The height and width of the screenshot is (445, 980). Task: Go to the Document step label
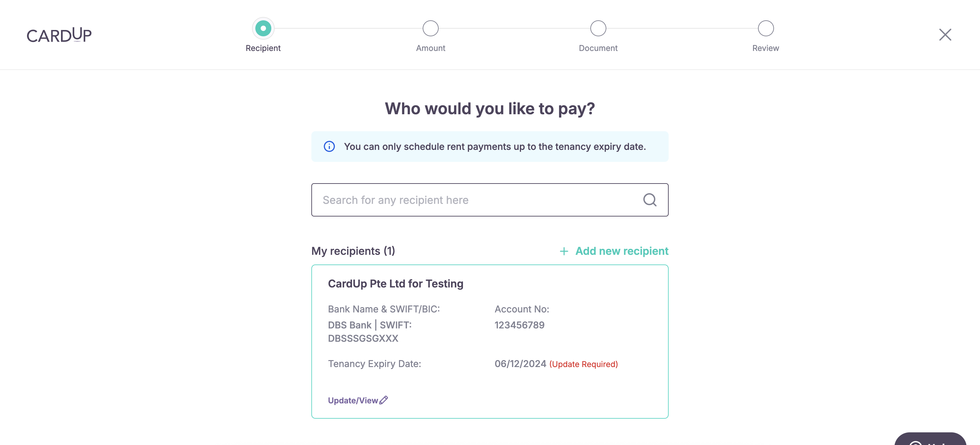598,48
